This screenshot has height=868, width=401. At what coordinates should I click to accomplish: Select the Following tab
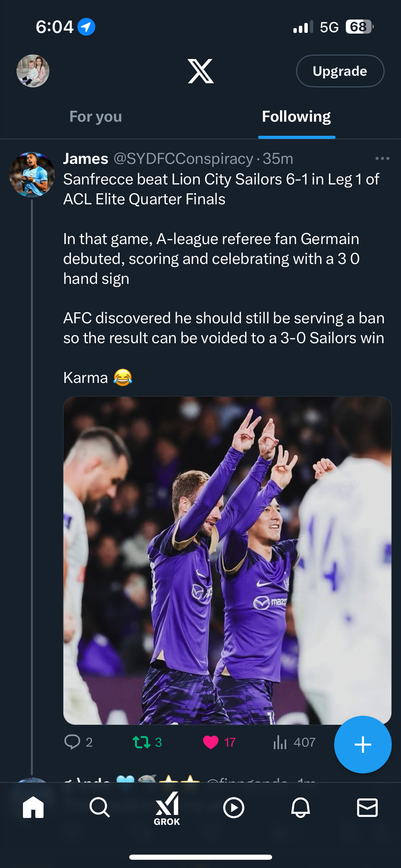coord(296,117)
